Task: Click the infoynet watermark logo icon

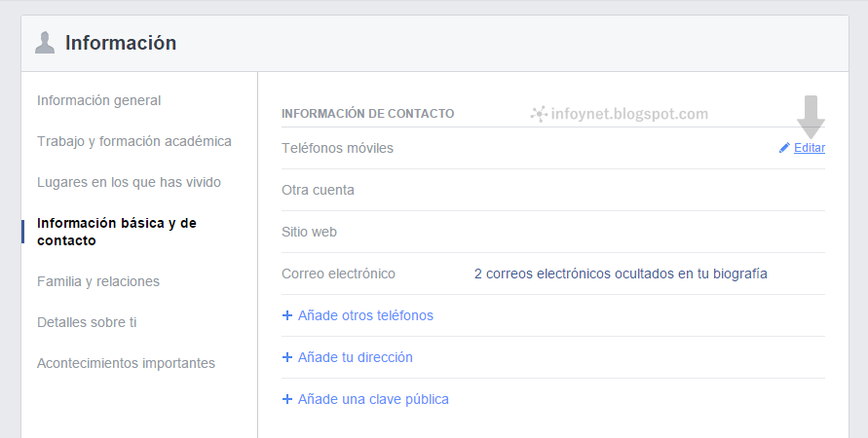Action: tap(538, 114)
